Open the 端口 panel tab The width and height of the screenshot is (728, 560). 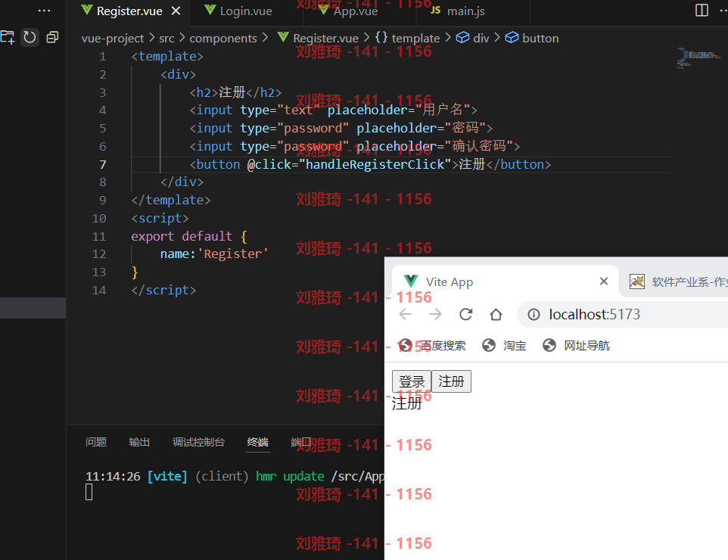(300, 442)
